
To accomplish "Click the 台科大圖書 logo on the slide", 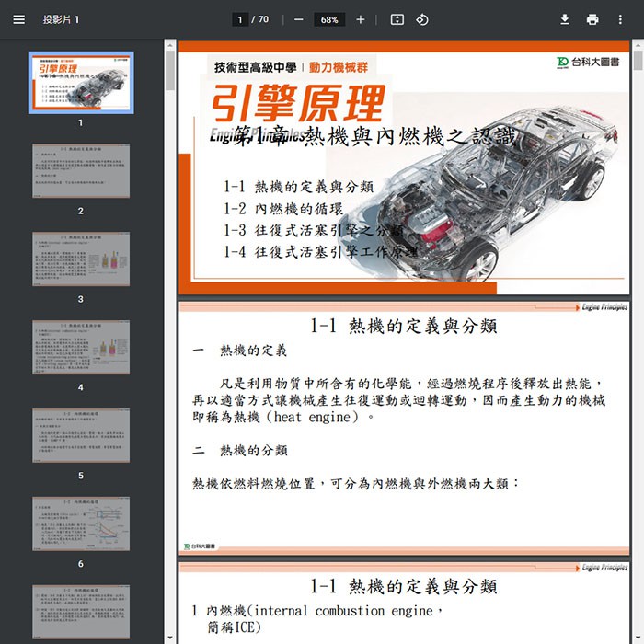I will pyautogui.click(x=589, y=62).
